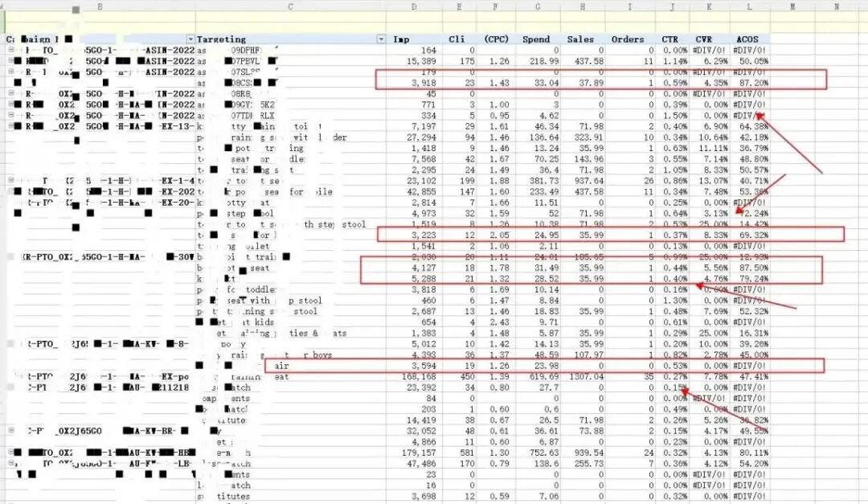868x504 pixels.
Task: Select the 50.05% ACOS cell
Action: click(753, 61)
